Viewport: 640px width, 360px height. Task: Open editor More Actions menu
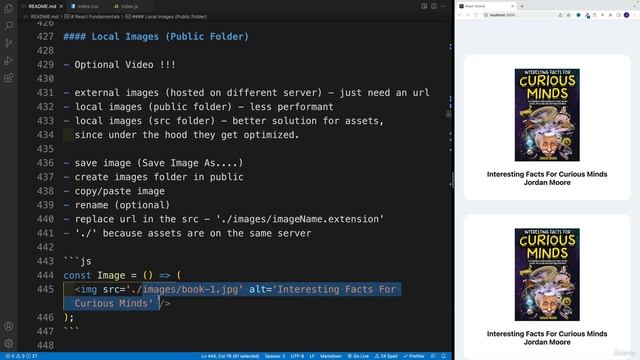tap(443, 6)
